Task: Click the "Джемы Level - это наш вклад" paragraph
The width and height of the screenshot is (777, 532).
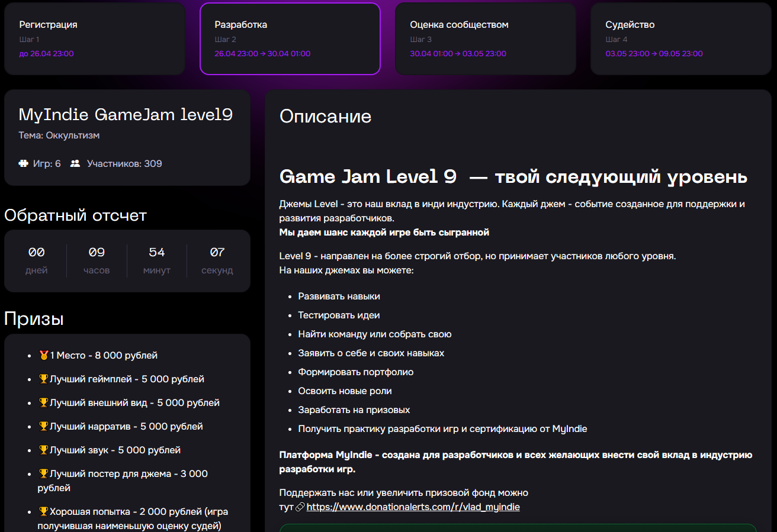Action: click(512, 211)
